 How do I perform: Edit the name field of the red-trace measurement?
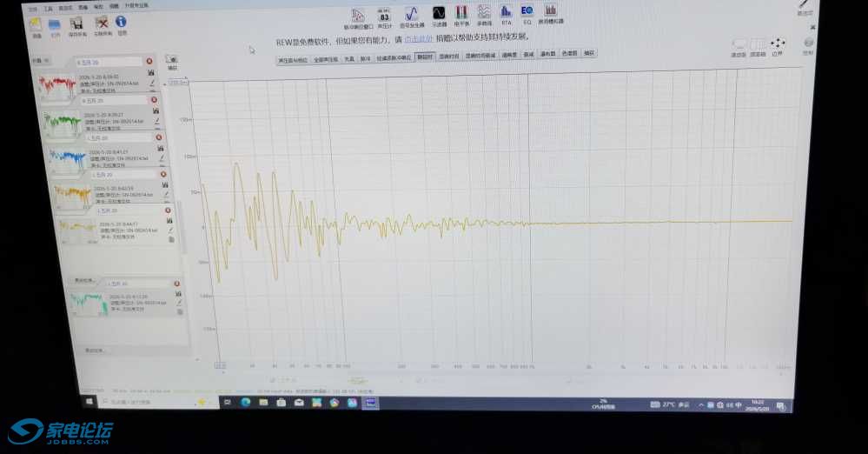click(109, 62)
